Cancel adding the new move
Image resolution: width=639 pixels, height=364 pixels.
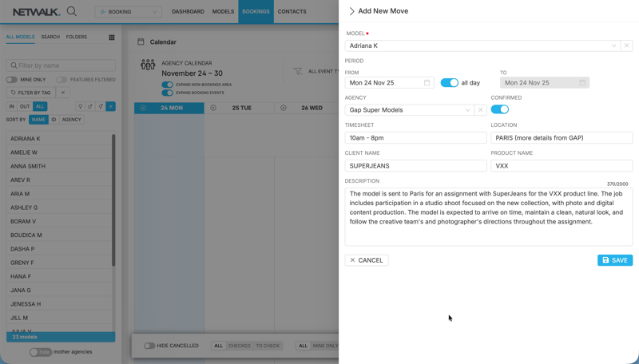point(367,260)
